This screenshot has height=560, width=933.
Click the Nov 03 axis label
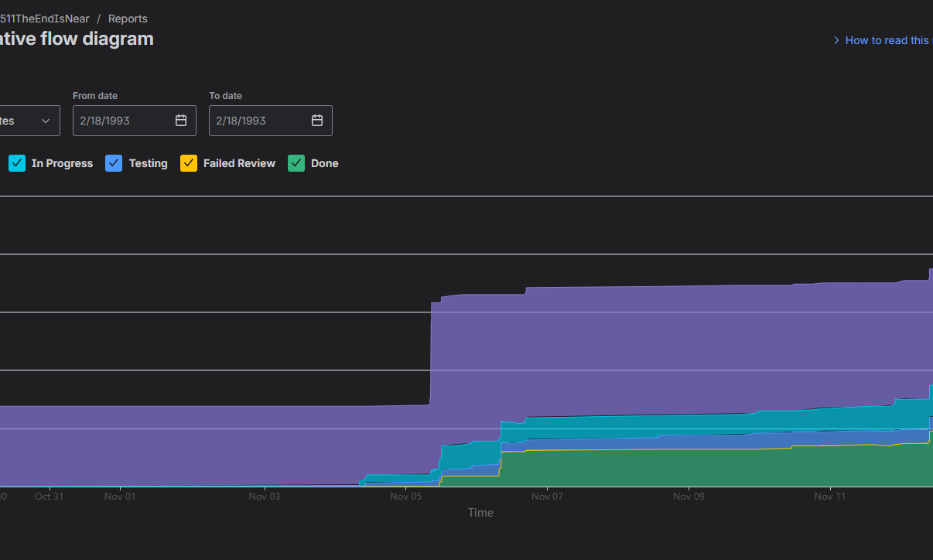point(265,497)
